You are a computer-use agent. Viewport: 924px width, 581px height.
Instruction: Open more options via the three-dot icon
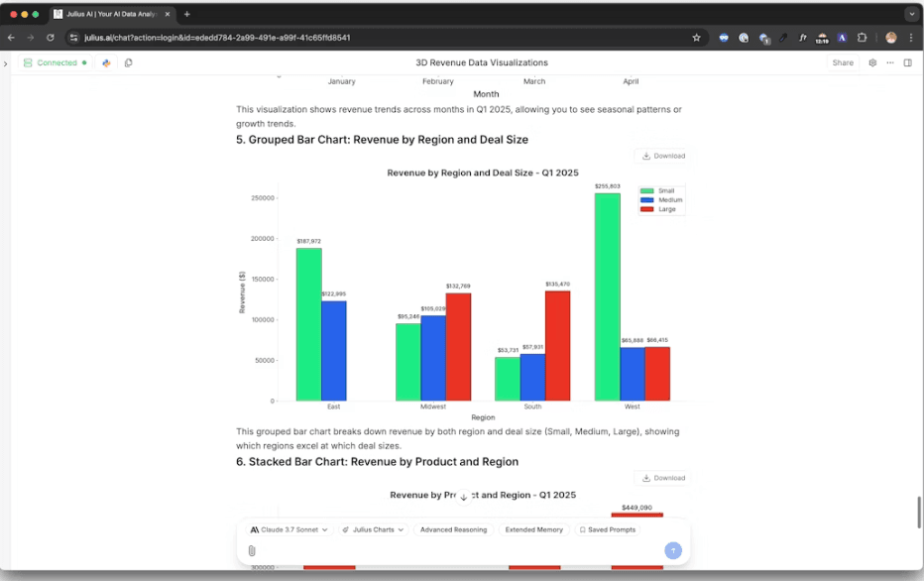pyautogui.click(x=890, y=61)
